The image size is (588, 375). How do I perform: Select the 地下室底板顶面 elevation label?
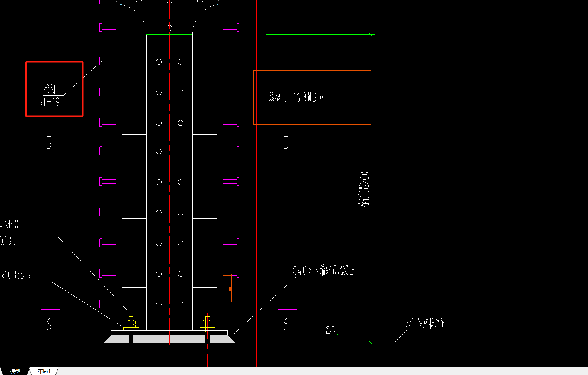tap(426, 323)
